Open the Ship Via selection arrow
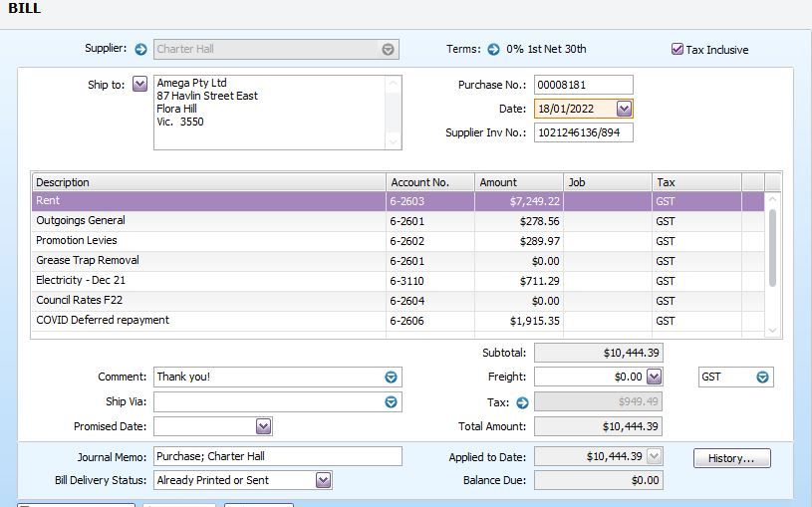 391,402
